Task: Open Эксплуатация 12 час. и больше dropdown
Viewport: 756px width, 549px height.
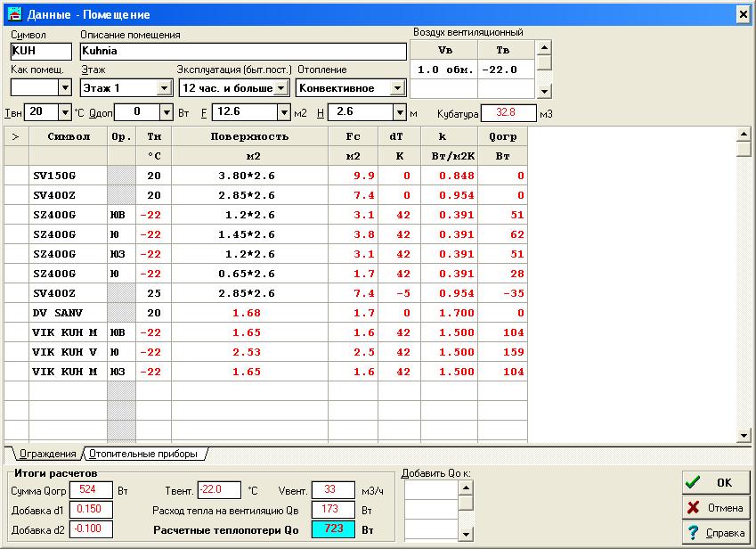Action: [281, 88]
